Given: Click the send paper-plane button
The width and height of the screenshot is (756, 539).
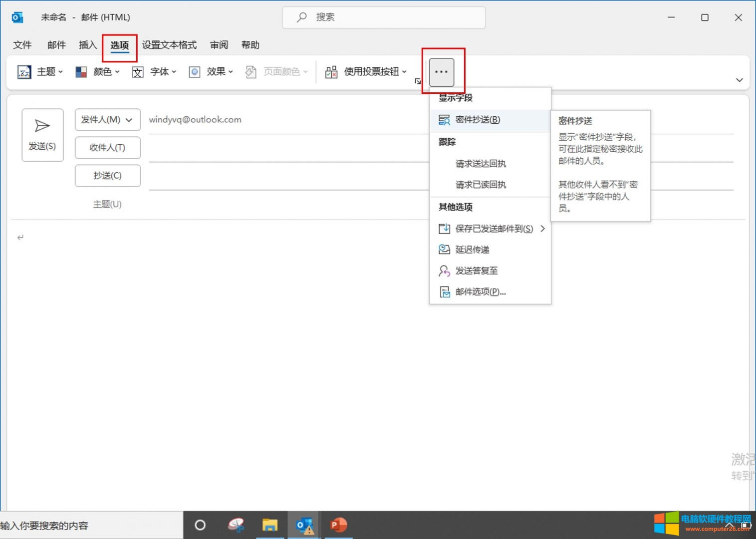Looking at the screenshot, I should [42, 135].
